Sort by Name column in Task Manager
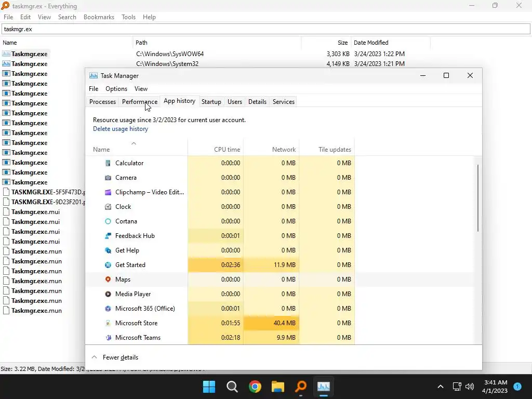Image resolution: width=532 pixels, height=399 pixels. pos(101,150)
